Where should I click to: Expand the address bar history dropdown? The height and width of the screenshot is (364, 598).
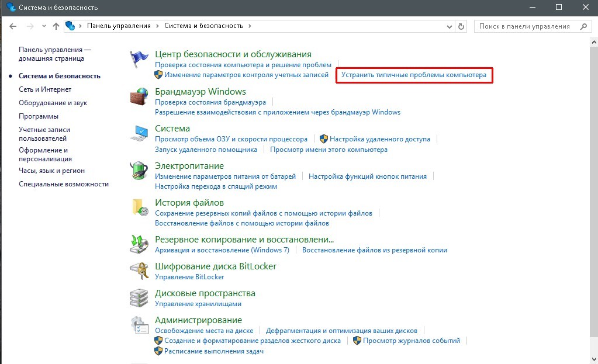(x=450, y=26)
